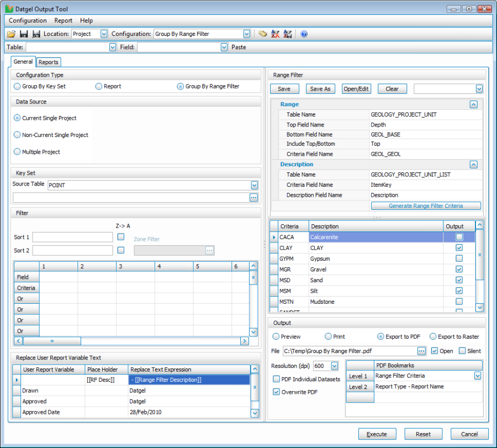The height and width of the screenshot is (448, 497).
Task: Open the Configuration dropdown in the toolbar
Action: click(x=246, y=34)
